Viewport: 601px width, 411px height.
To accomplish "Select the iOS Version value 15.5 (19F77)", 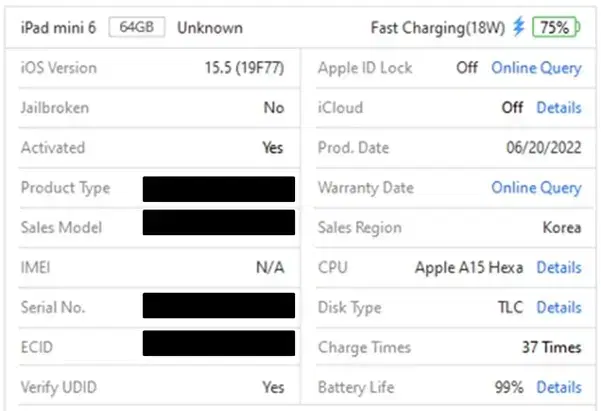I will pyautogui.click(x=244, y=68).
